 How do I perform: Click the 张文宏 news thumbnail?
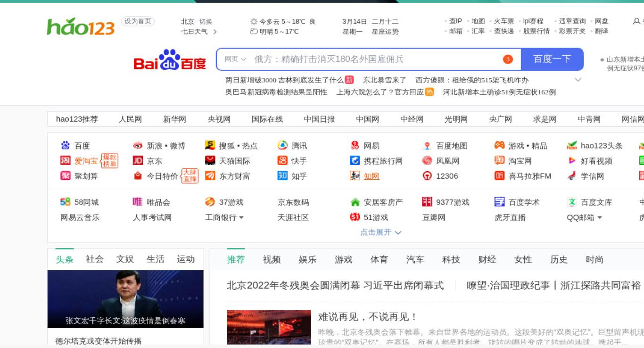125,299
